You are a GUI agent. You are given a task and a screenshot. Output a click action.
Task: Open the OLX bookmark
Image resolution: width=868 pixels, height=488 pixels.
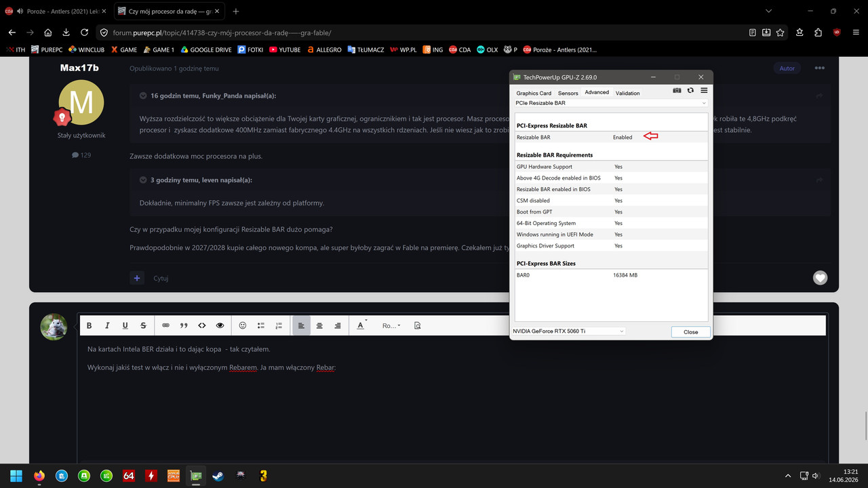tap(487, 49)
